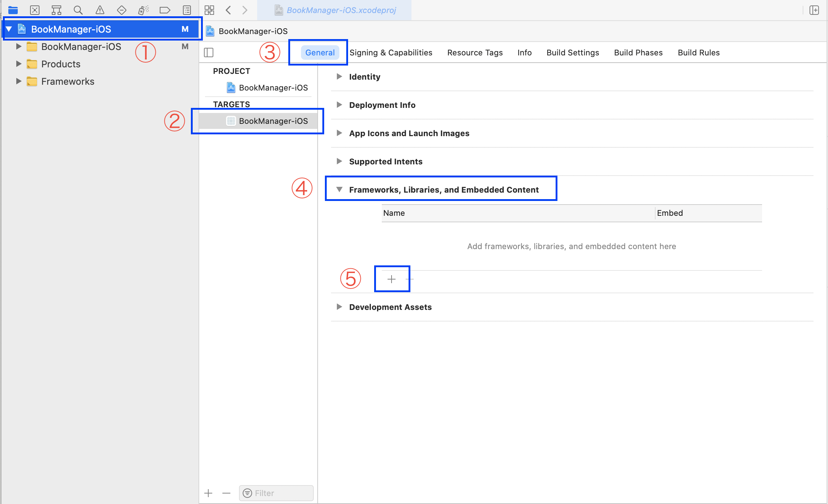Select BookManager-iOS under PROJECT
The height and width of the screenshot is (504, 828).
click(273, 88)
